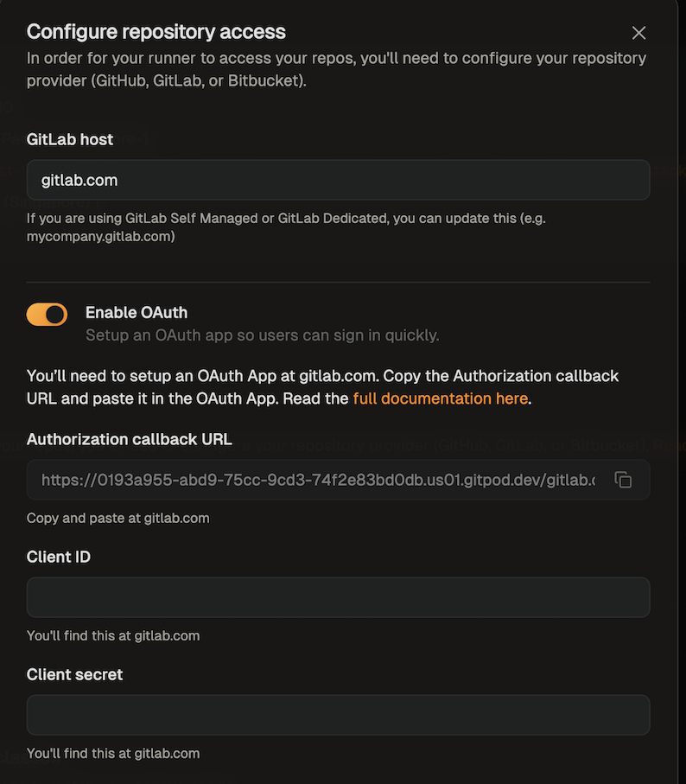Click the Copy and paste at gitlab.com hint
The height and width of the screenshot is (784, 686).
[118, 518]
